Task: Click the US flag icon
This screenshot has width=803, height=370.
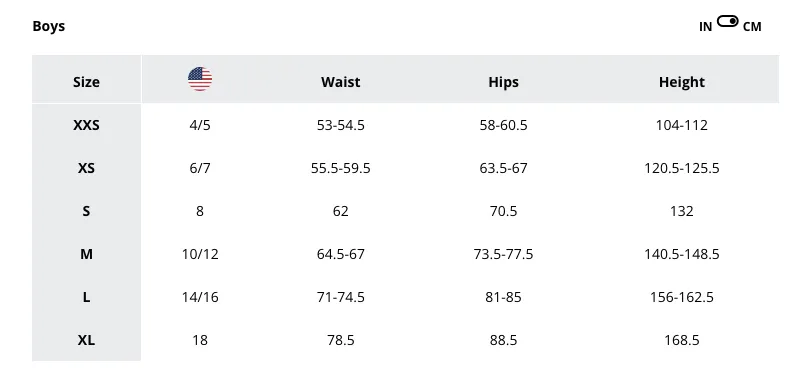Action: pos(200,79)
